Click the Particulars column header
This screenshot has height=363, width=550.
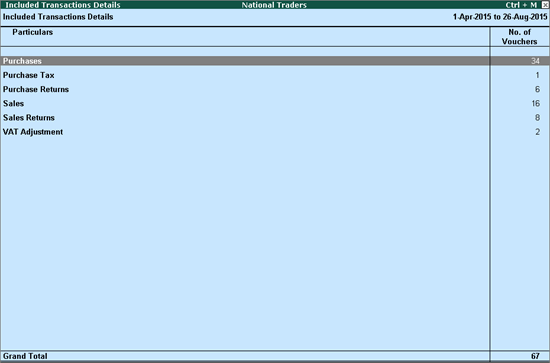(33, 32)
